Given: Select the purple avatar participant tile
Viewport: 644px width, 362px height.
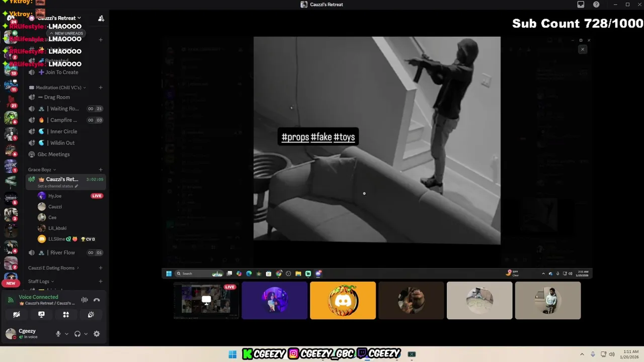Looking at the screenshot, I should coord(274,300).
